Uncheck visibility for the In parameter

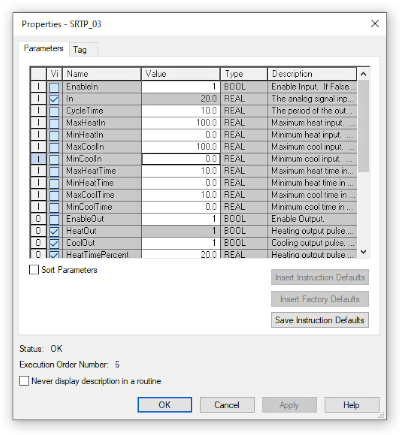tap(54, 99)
